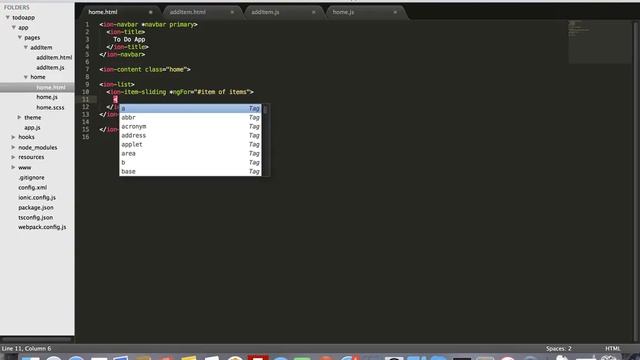This screenshot has height=360, width=640.
Task: Open the HTML syntax selector
Action: click(x=613, y=349)
